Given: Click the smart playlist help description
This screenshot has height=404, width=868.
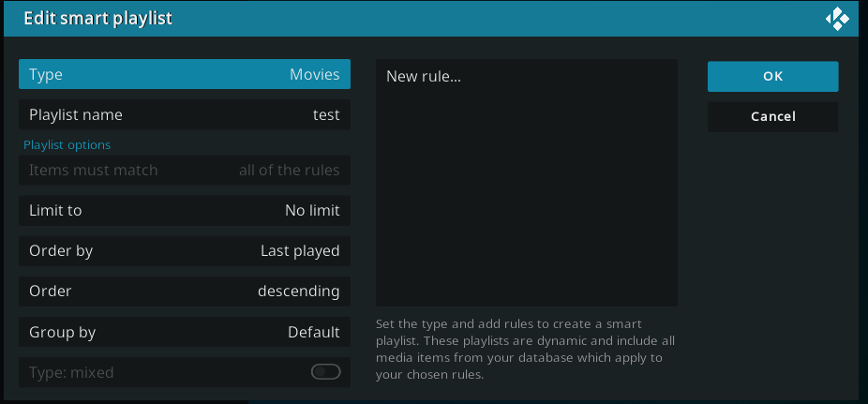Looking at the screenshot, I should coord(525,350).
